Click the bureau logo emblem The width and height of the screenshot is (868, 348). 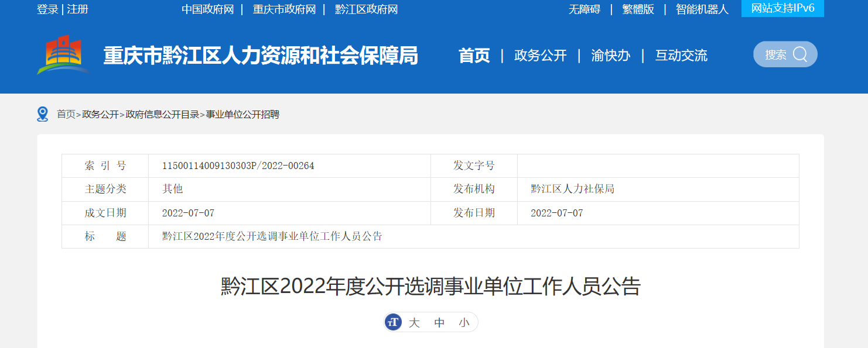coord(63,55)
